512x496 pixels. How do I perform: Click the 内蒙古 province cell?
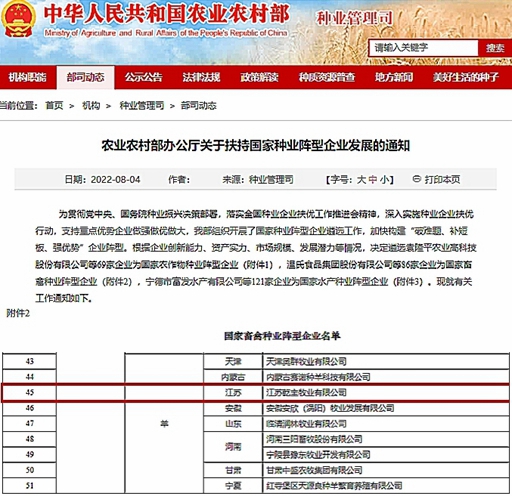(x=233, y=377)
